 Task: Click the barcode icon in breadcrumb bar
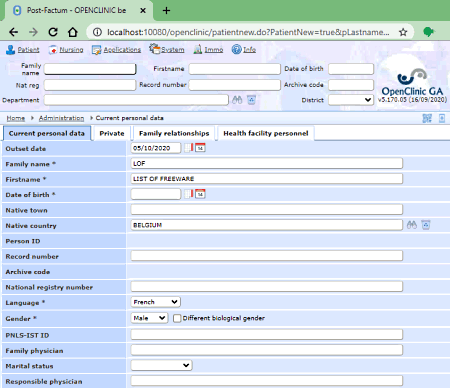click(x=427, y=118)
